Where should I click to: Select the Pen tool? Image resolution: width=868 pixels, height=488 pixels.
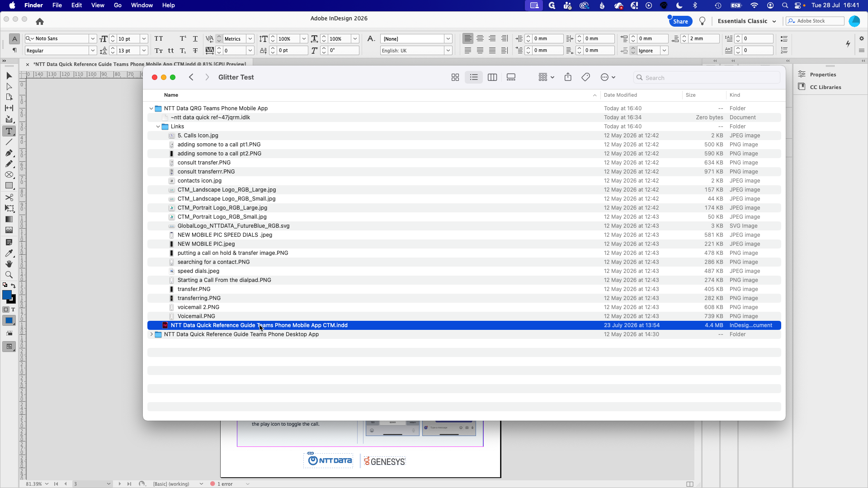pos(9,153)
